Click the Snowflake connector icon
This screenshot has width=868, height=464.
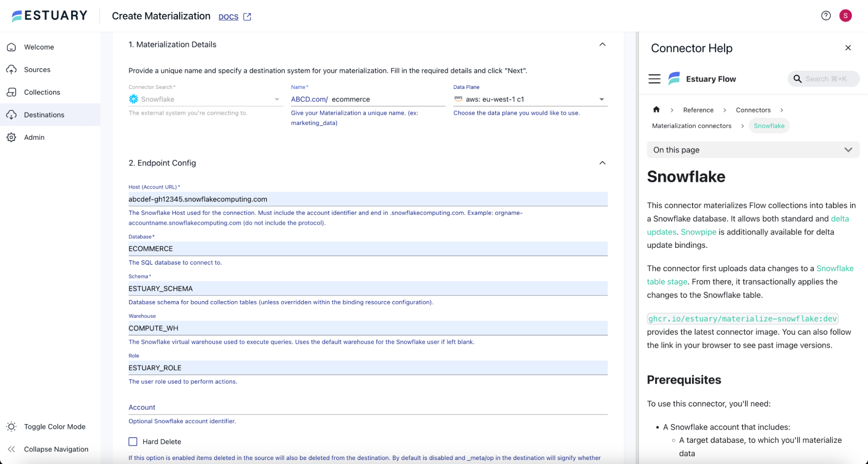tap(133, 99)
